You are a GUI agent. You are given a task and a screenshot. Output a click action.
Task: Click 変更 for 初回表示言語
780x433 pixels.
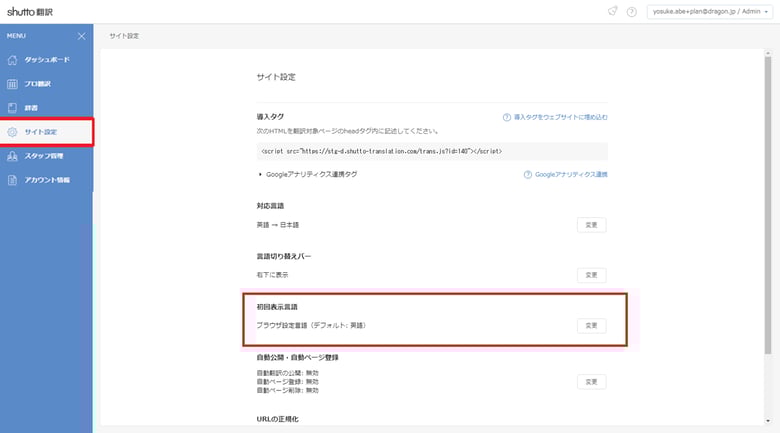click(x=591, y=325)
